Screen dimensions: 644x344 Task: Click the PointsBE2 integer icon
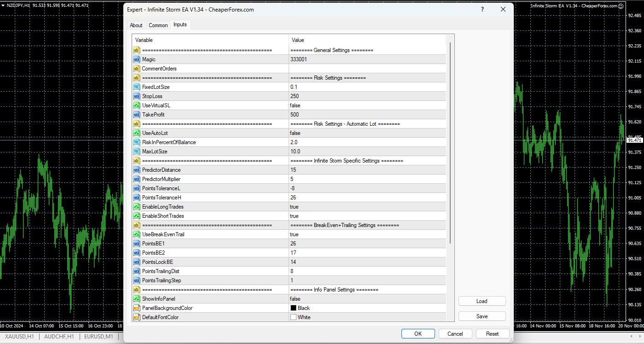pyautogui.click(x=136, y=253)
